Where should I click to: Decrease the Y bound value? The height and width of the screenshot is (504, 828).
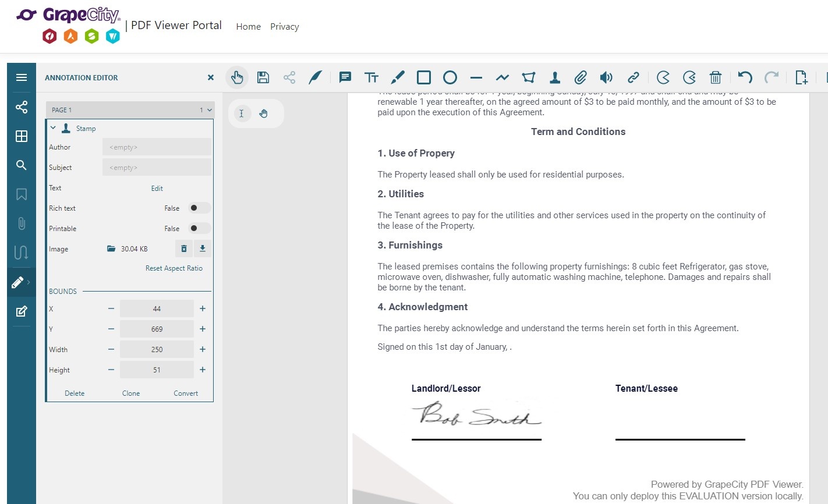(x=111, y=329)
